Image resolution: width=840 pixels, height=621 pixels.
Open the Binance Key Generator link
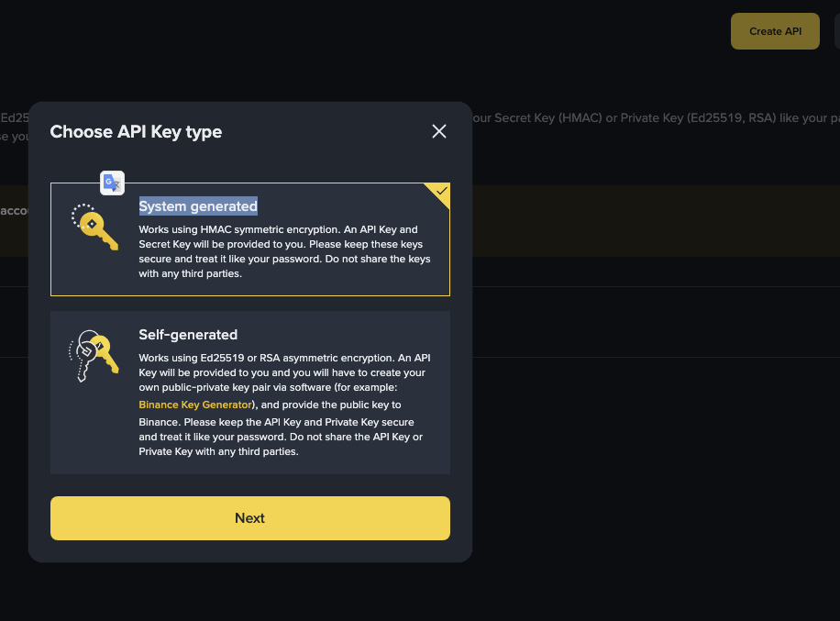(194, 405)
